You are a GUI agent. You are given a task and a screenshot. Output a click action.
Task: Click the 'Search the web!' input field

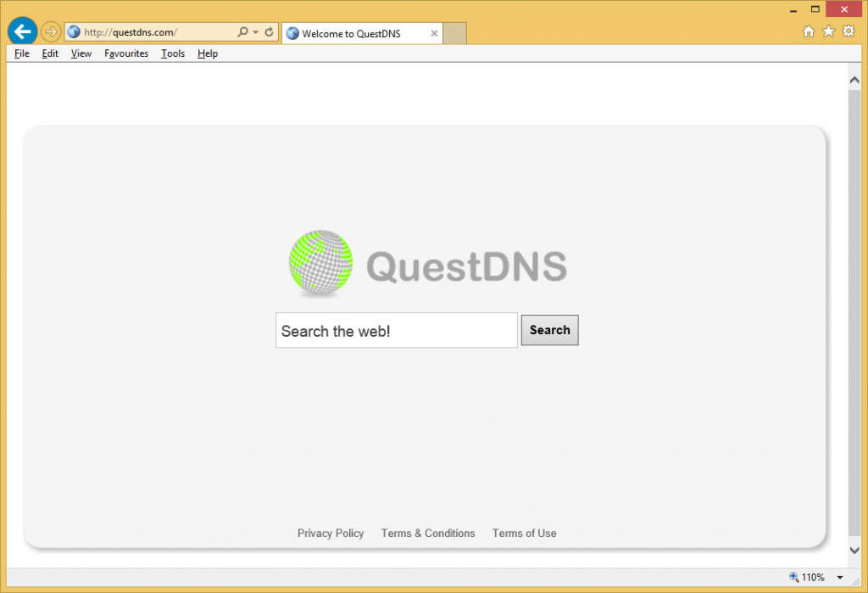396,331
